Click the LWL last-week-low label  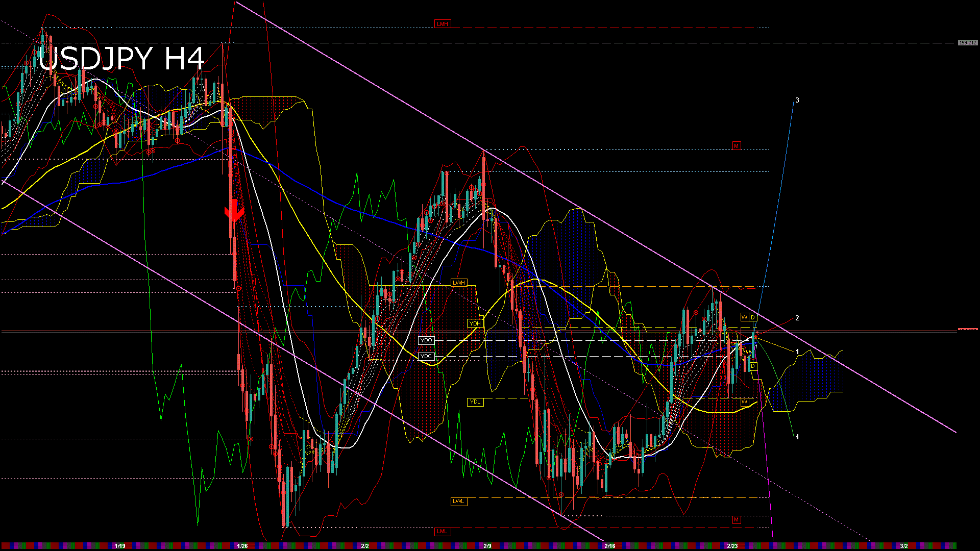click(x=458, y=502)
